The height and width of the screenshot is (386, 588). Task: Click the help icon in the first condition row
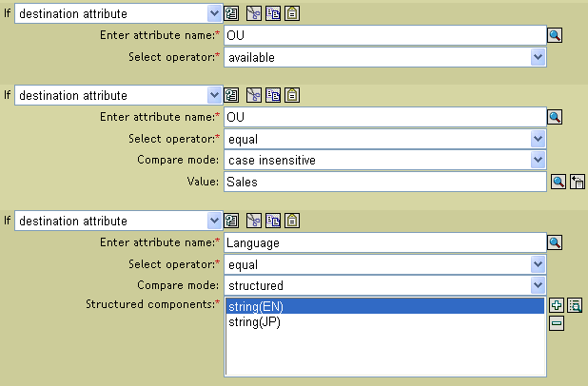pyautogui.click(x=232, y=15)
